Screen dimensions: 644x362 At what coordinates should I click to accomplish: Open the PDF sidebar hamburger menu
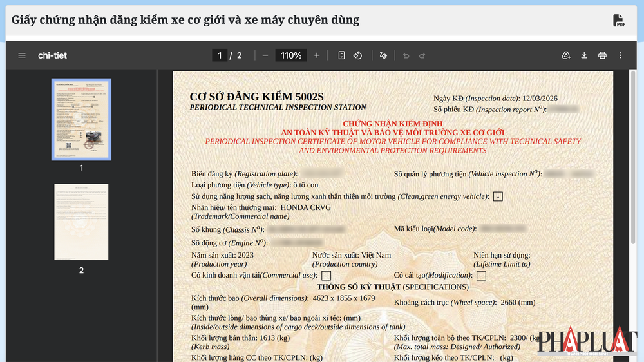tap(22, 55)
